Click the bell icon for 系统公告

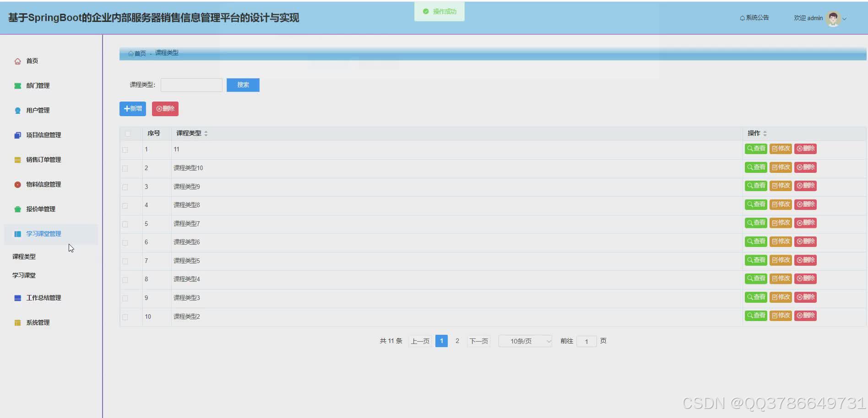point(742,18)
